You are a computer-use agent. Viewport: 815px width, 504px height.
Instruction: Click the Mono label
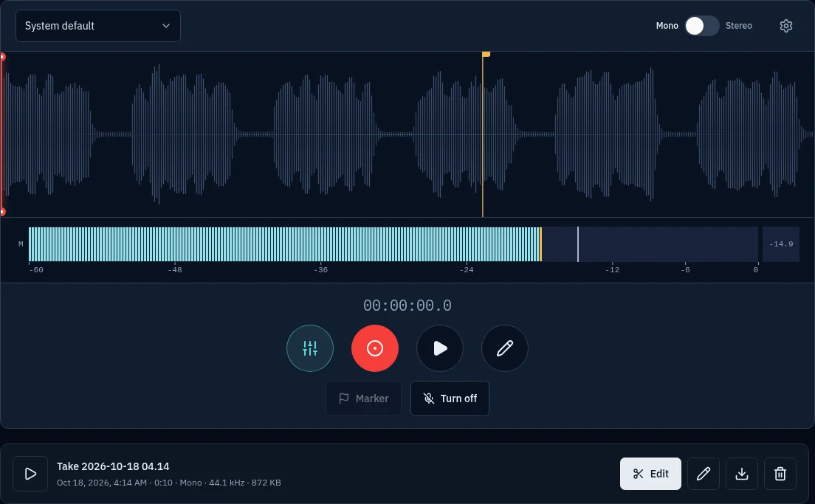click(x=667, y=26)
